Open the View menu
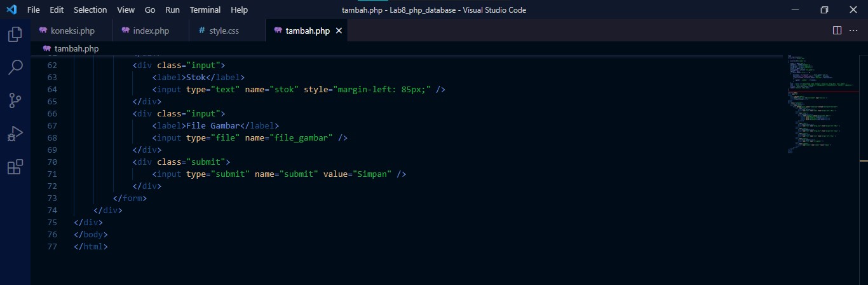This screenshot has height=285, width=868. [126, 10]
